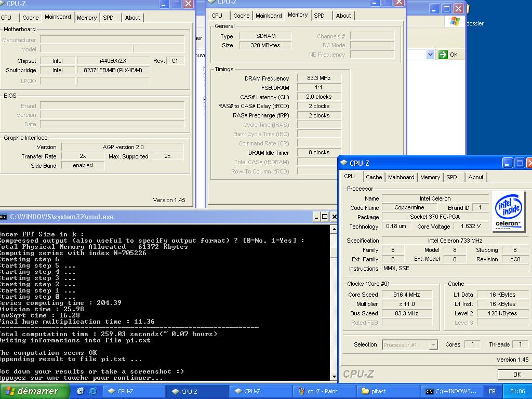Image resolution: width=532 pixels, height=399 pixels.
Task: Switch to third CPU-Z taskbar button
Action: tap(261, 391)
